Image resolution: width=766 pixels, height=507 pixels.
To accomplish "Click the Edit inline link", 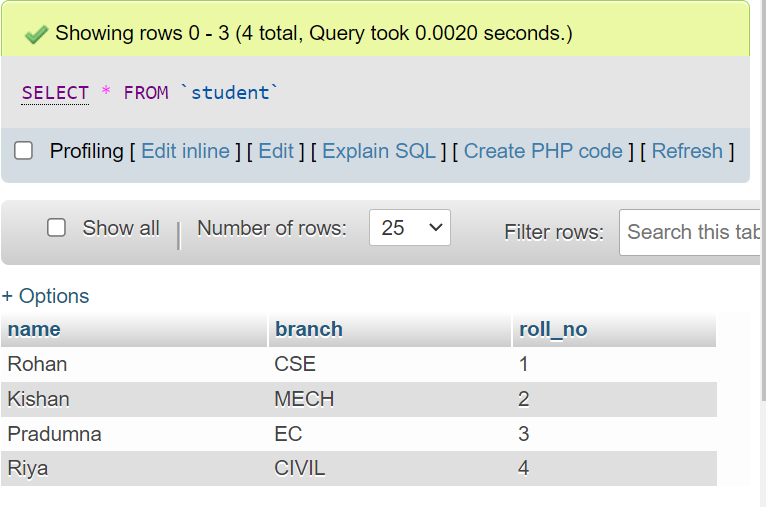I will click(x=185, y=151).
